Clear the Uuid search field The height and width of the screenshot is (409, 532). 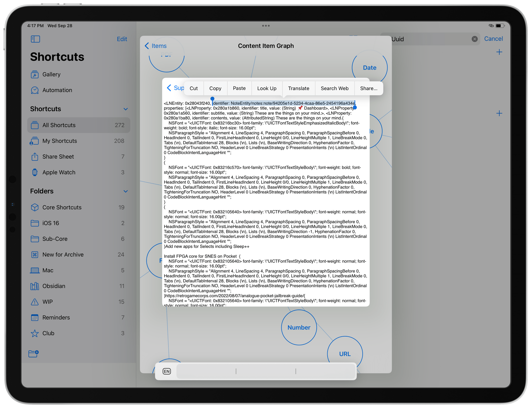point(475,39)
